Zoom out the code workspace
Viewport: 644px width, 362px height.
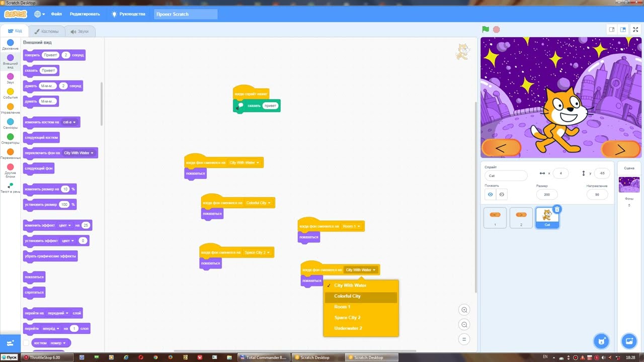(x=464, y=324)
